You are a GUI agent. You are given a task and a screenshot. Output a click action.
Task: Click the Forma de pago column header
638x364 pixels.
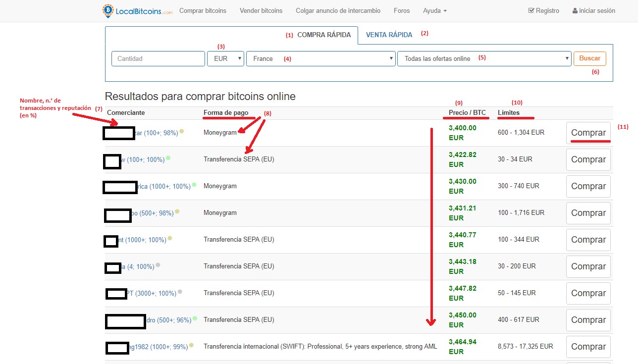(x=226, y=113)
